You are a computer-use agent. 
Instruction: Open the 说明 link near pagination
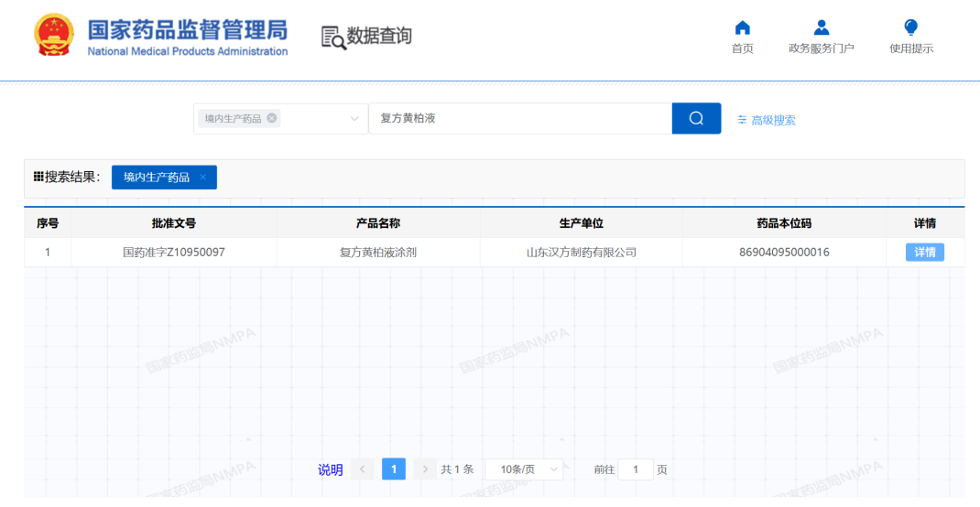330,469
